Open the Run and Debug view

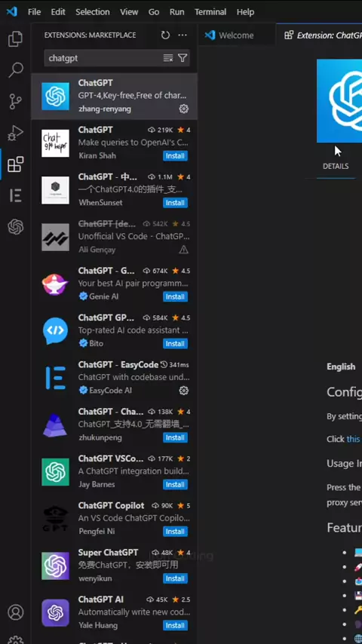click(x=16, y=133)
